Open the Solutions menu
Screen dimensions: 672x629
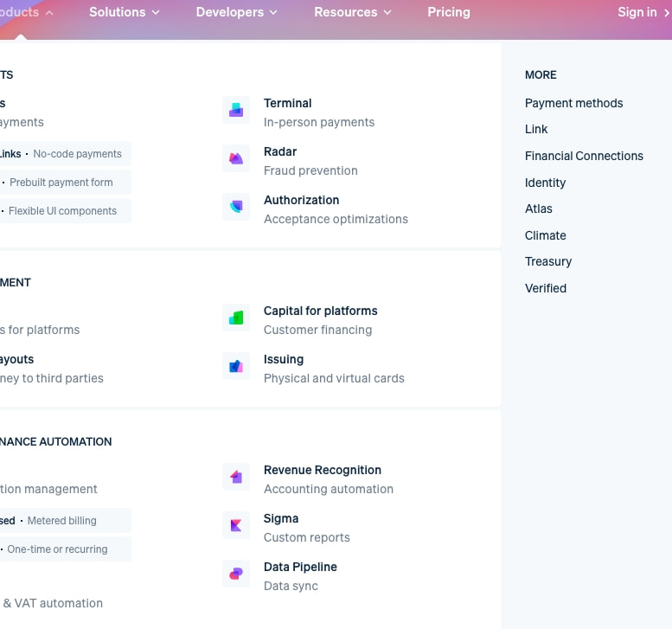[x=125, y=12]
